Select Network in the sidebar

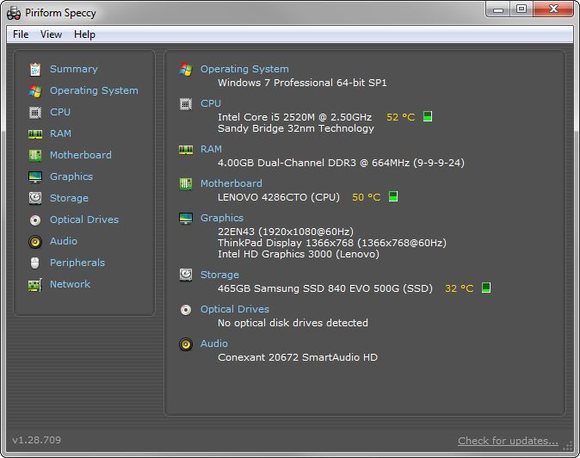[x=70, y=284]
